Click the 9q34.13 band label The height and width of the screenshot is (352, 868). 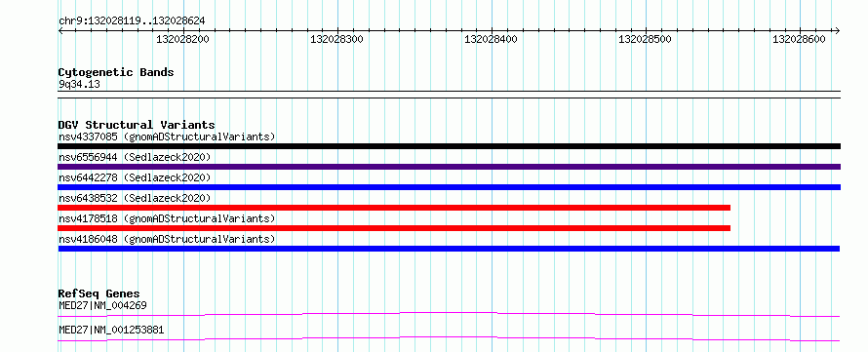[79, 84]
